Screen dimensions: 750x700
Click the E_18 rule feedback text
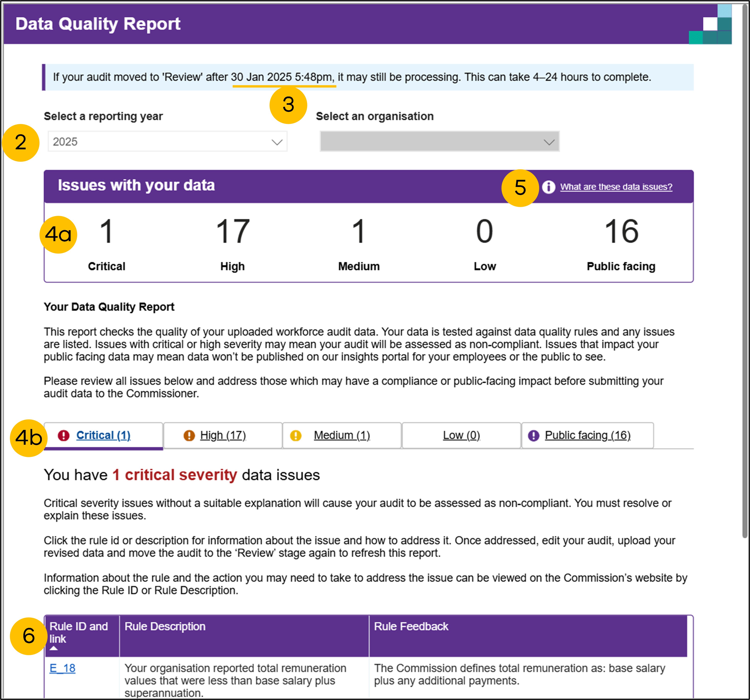tap(519, 674)
